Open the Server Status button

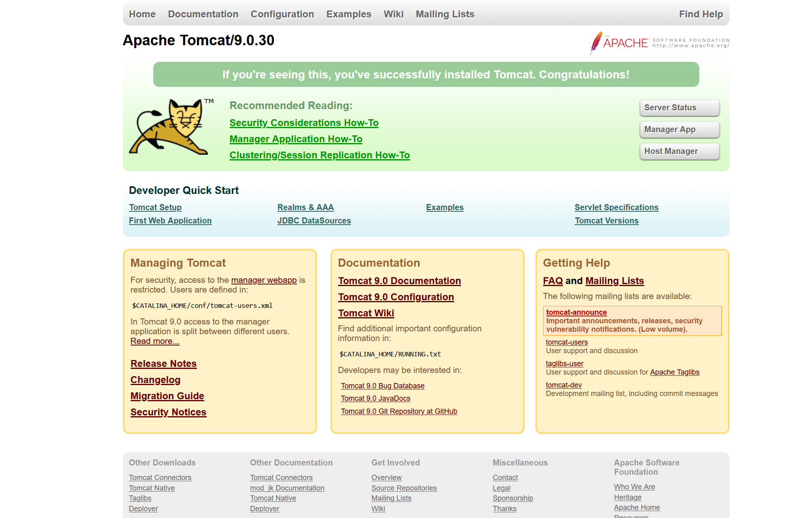(679, 108)
